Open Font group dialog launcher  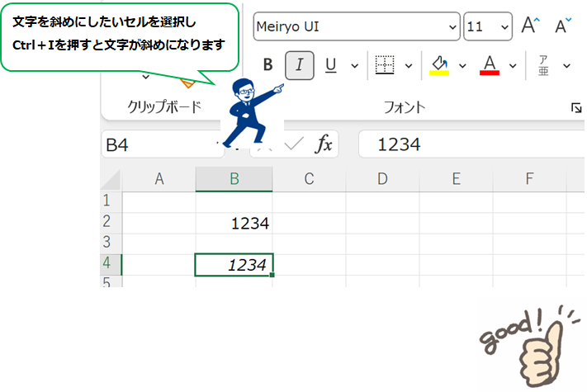pyautogui.click(x=575, y=108)
